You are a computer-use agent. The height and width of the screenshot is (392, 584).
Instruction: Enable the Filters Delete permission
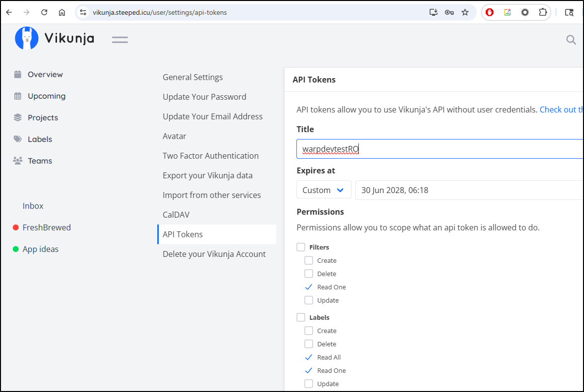tap(309, 274)
